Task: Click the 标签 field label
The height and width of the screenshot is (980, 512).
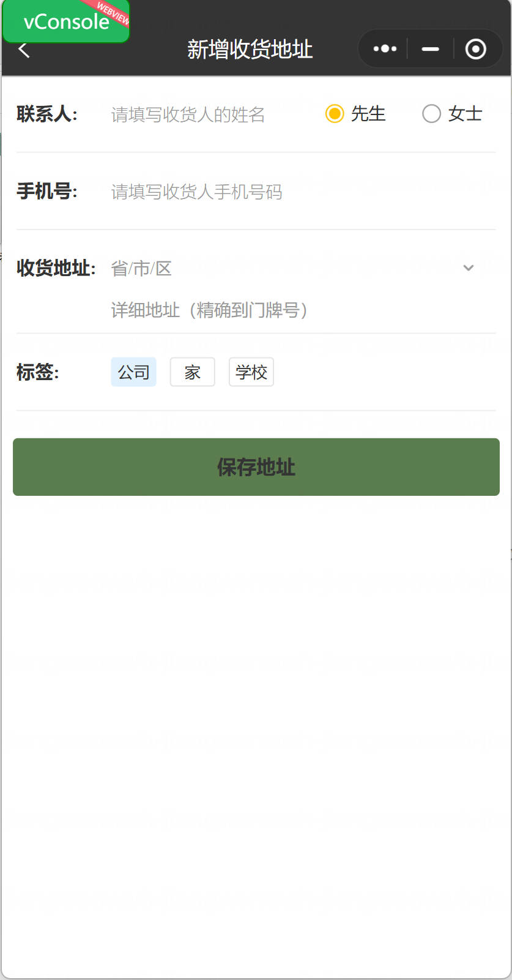Action: [x=38, y=372]
